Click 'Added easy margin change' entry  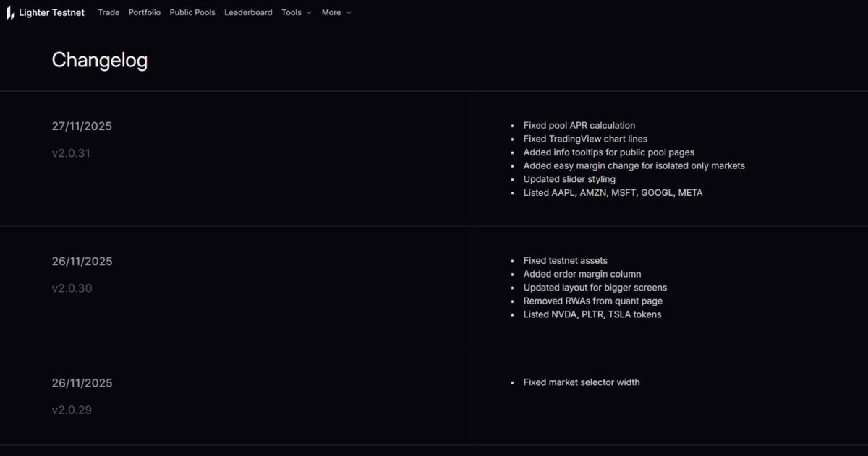634,165
